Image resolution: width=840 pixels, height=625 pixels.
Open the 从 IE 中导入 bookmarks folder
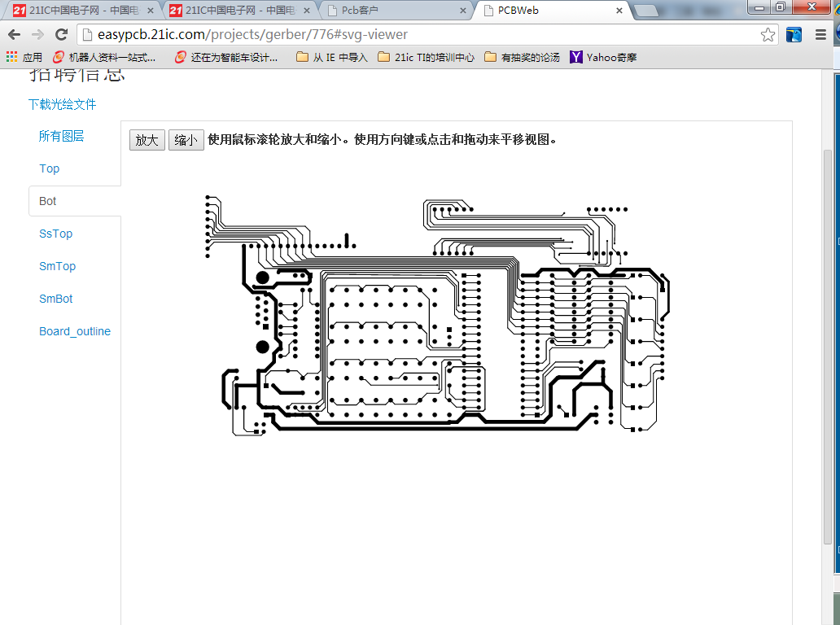(x=332, y=57)
